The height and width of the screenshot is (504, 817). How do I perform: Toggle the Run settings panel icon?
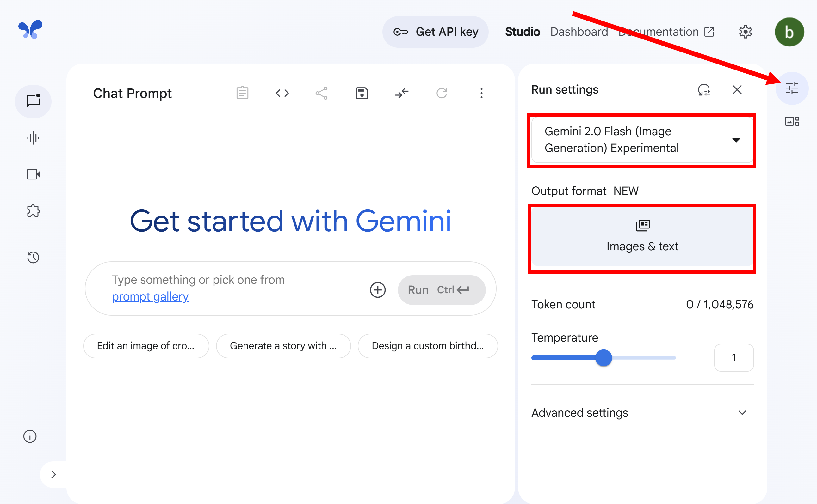tap(792, 88)
